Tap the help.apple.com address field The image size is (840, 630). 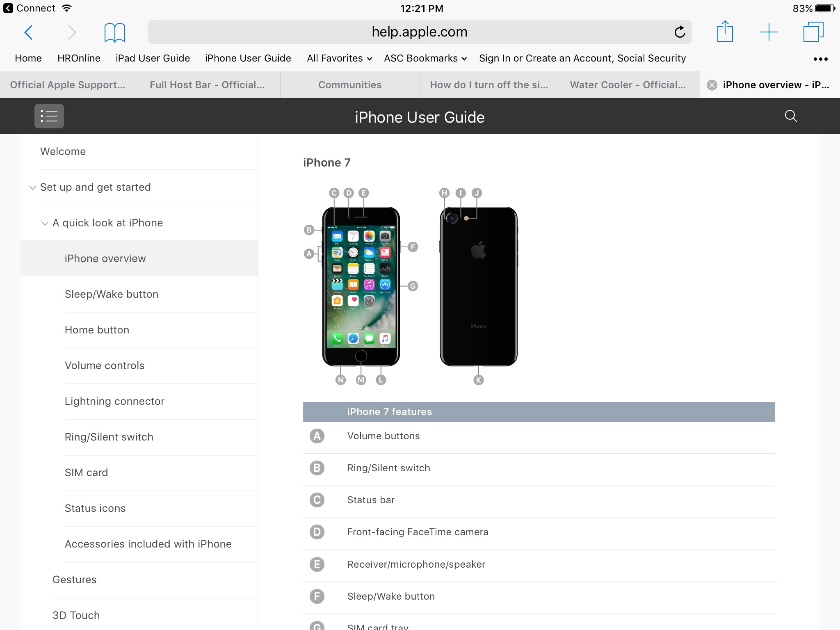pos(420,32)
